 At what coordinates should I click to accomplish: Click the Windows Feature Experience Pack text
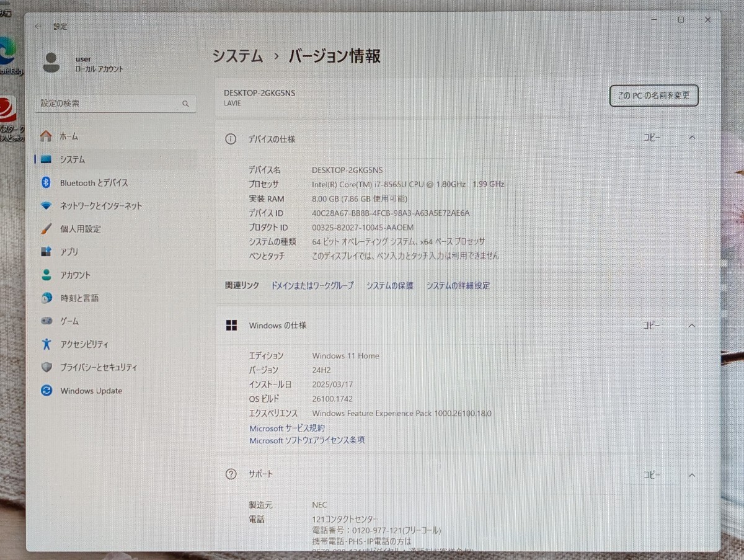(402, 414)
